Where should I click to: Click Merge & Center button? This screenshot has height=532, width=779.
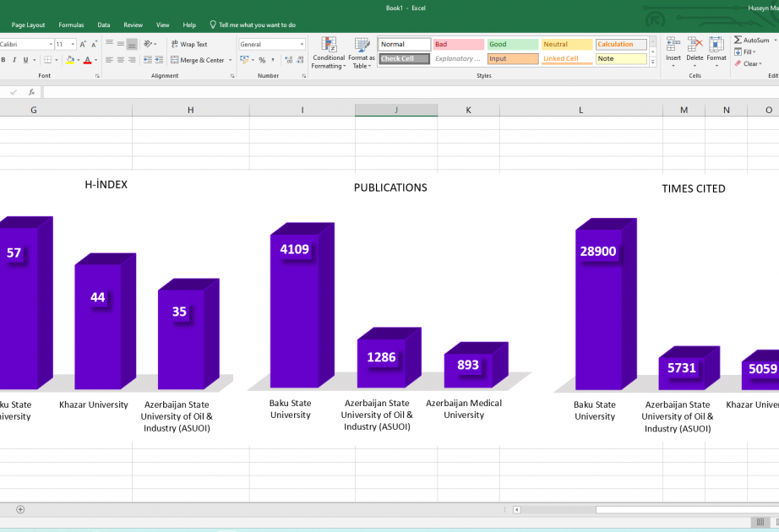point(198,60)
